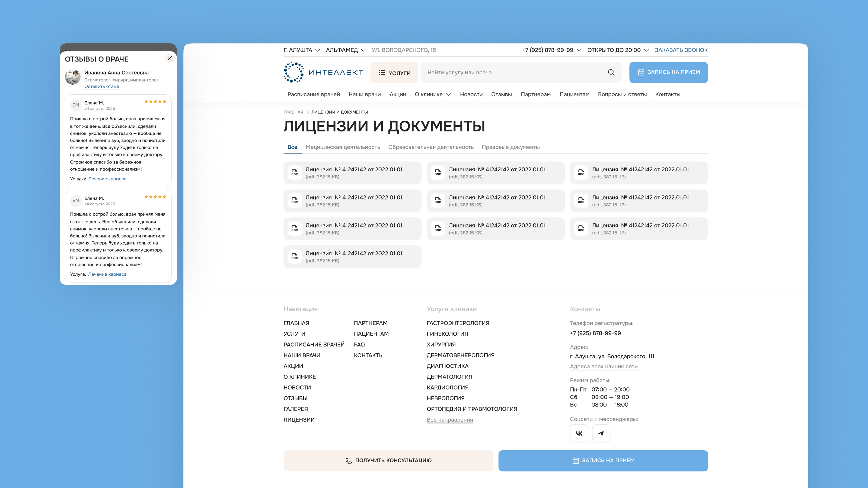The image size is (868, 488).
Task: Open Расписание врачей menu item
Action: [313, 95]
